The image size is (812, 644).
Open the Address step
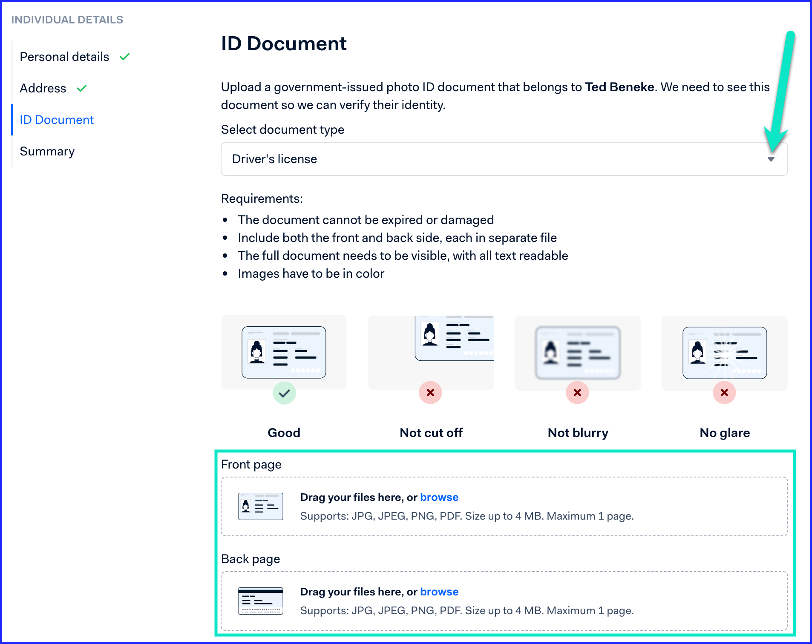click(x=43, y=88)
